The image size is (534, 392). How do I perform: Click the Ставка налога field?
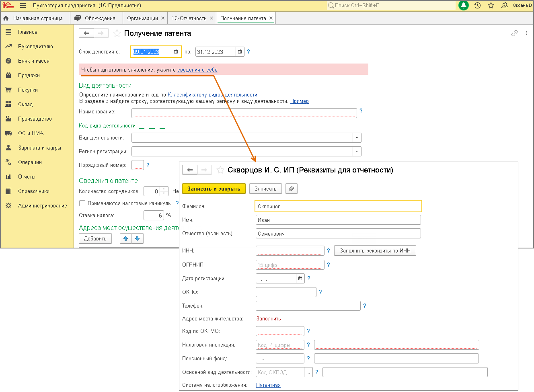click(154, 215)
